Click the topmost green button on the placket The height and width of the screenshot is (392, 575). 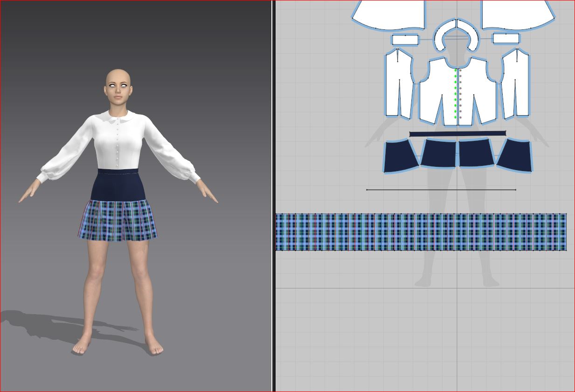tap(456, 70)
